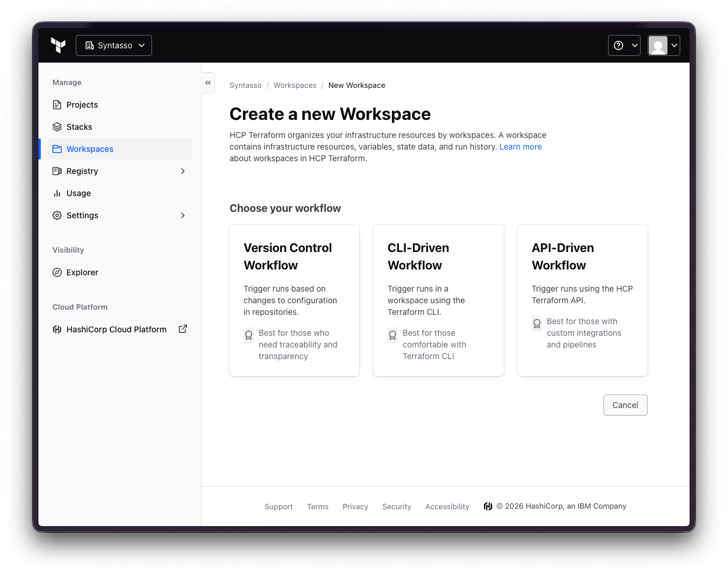Follow the Learn more link about workspaces
The width and height of the screenshot is (728, 575).
tap(520, 147)
